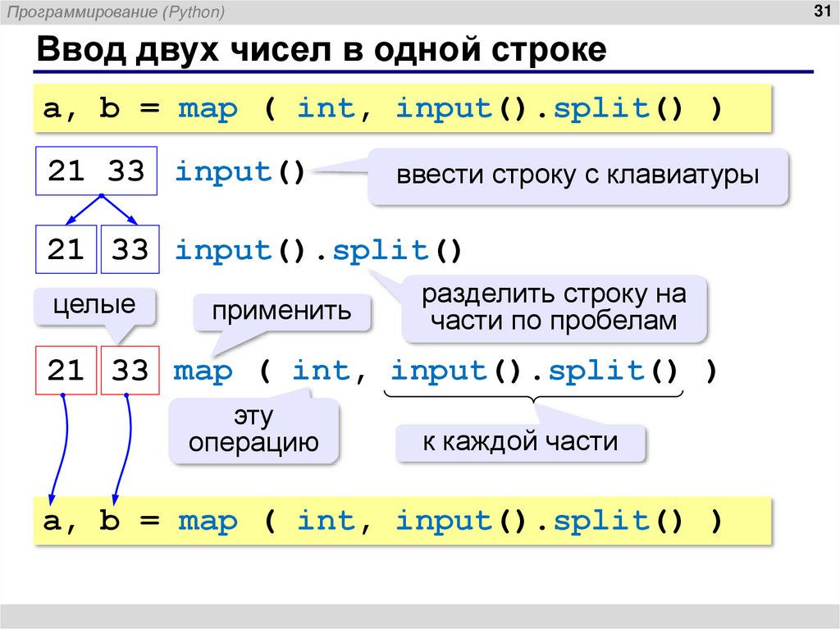Click "map" in the bottom yellow code line
The height and width of the screenshot is (629, 840).
(208, 522)
